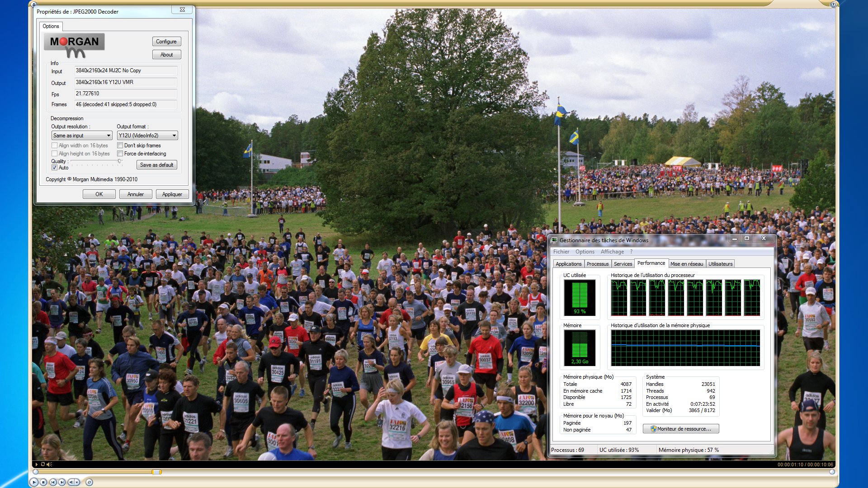Image resolution: width=868 pixels, height=488 pixels.
Task: Click the playback seek bar thumb
Action: point(156,472)
